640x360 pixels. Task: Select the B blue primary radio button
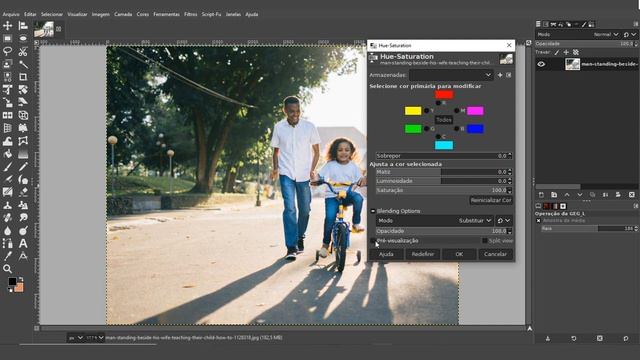tap(457, 129)
